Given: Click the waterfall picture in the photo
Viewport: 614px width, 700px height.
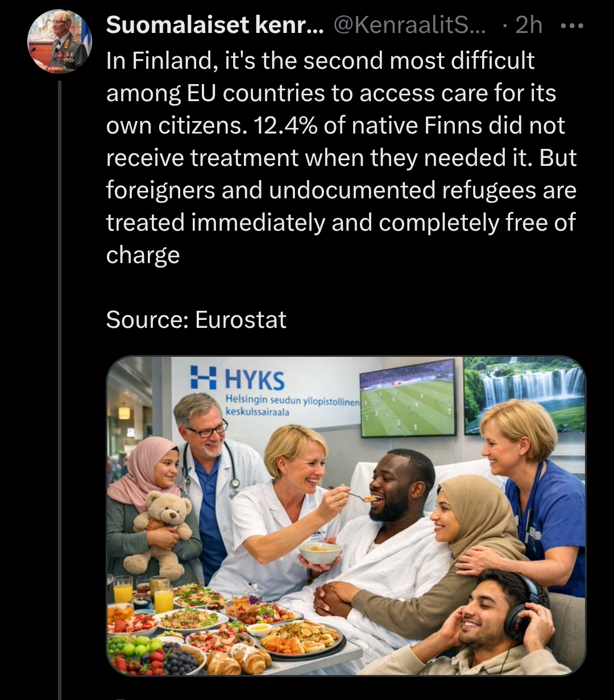Looking at the screenshot, I should click(524, 394).
